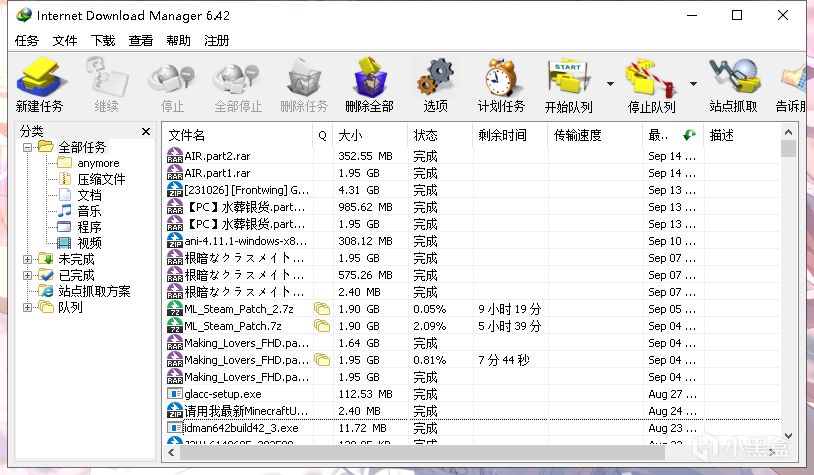Select the 视频 category
Viewport: 814px width, 475px height.
(x=89, y=243)
